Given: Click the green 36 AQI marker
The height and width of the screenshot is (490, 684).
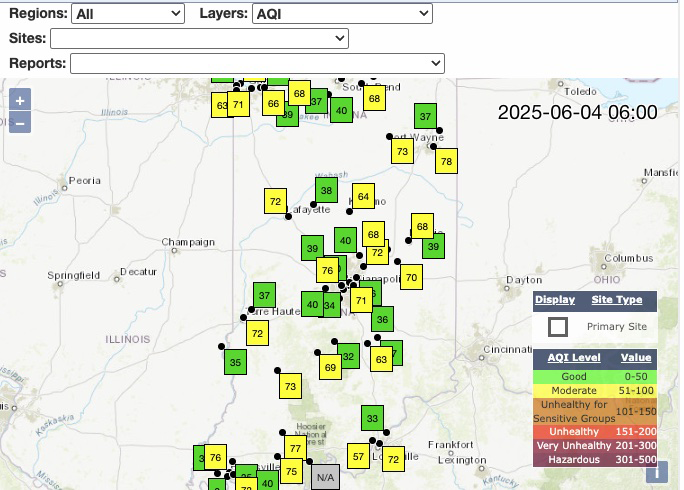Looking at the screenshot, I should click(381, 320).
